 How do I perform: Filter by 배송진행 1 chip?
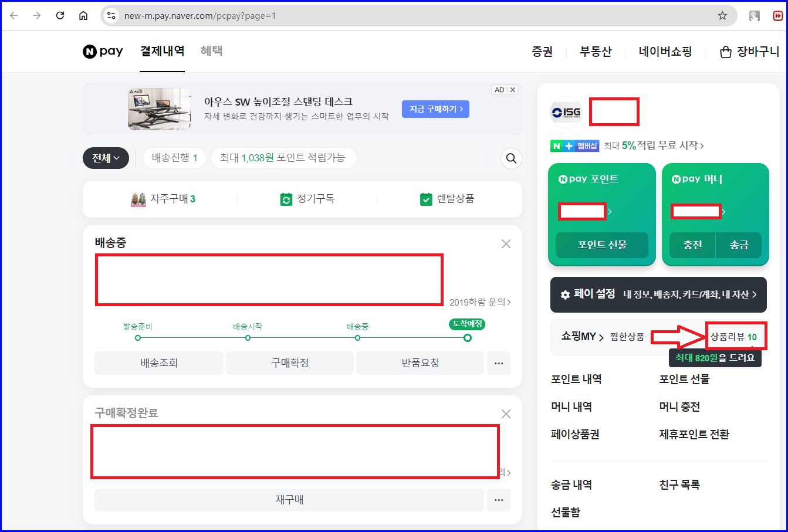point(174,158)
